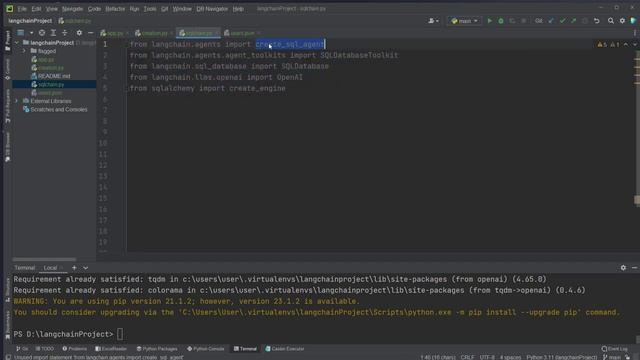Open the Refactor menu
The image size is (640, 360).
tap(115, 9)
